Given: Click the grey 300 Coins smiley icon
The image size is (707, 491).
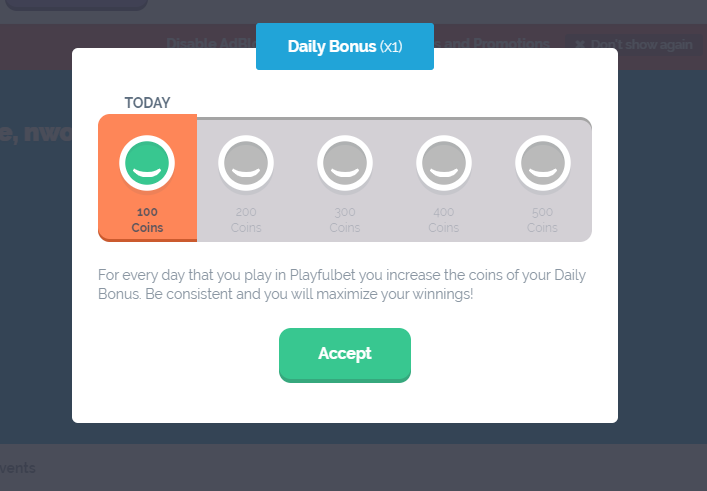Looking at the screenshot, I should click(345, 162).
